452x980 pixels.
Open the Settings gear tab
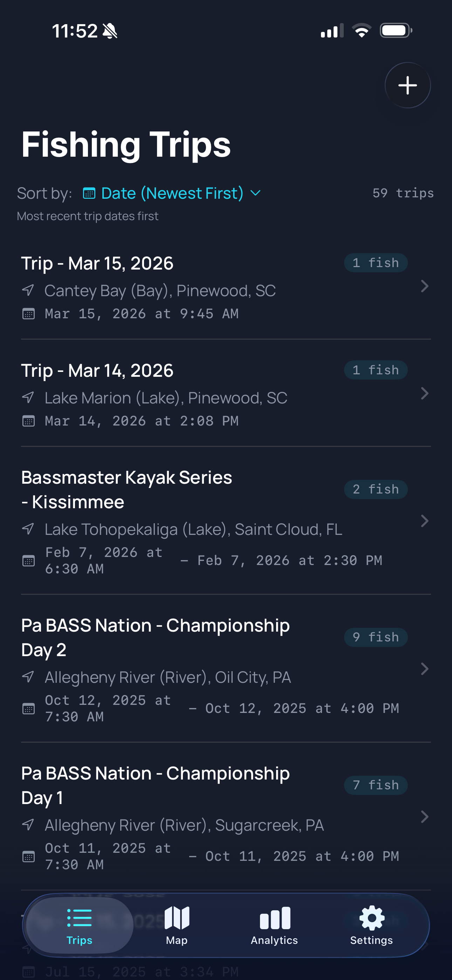371,925
